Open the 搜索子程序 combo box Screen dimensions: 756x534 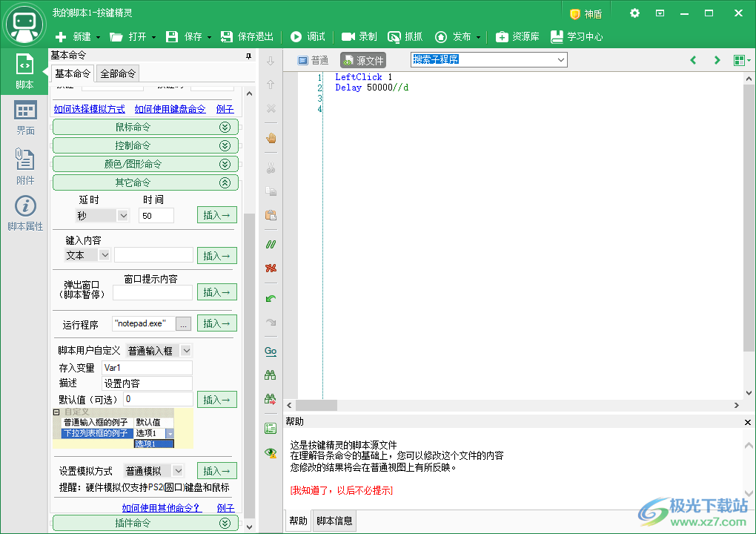(x=488, y=60)
